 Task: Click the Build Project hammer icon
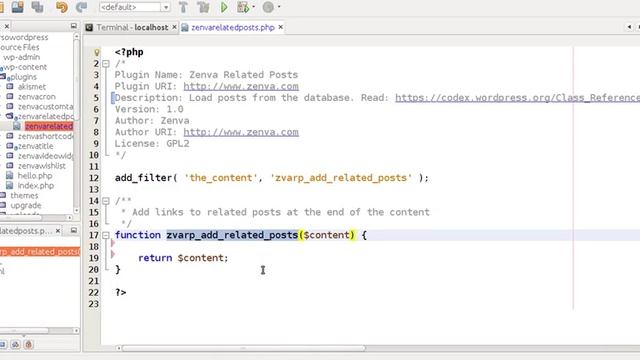click(183, 7)
